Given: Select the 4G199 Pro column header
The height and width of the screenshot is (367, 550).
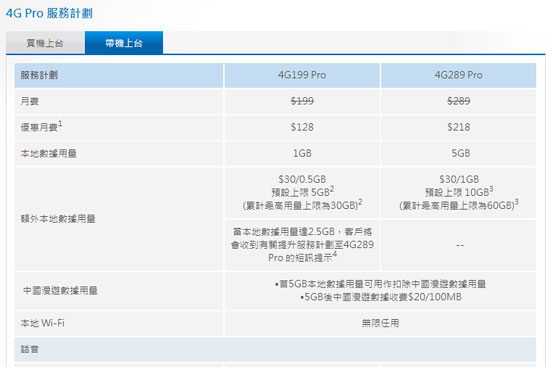Looking at the screenshot, I should [302, 75].
